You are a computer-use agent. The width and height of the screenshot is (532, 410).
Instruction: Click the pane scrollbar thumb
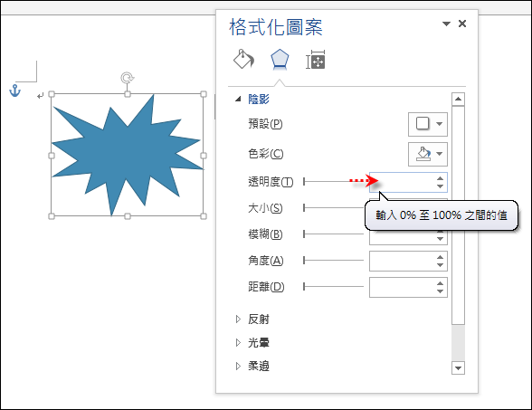coord(458,215)
